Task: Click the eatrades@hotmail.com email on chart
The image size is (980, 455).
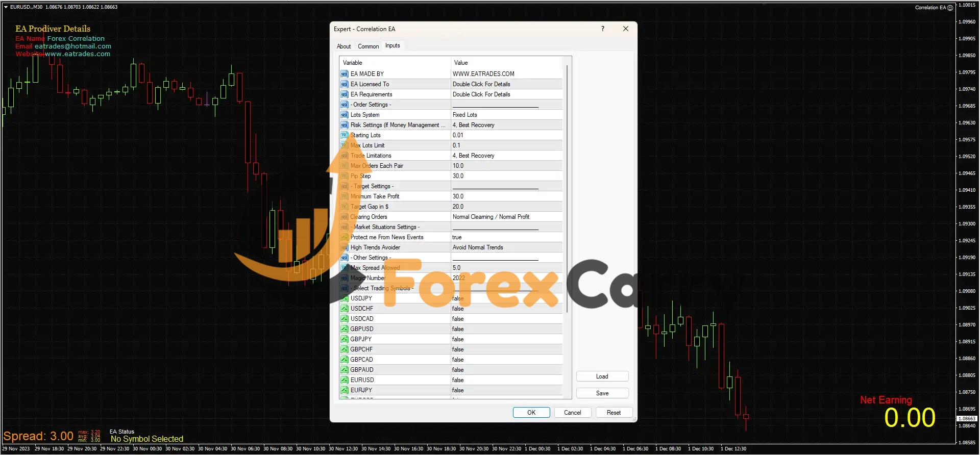Action: [x=73, y=46]
